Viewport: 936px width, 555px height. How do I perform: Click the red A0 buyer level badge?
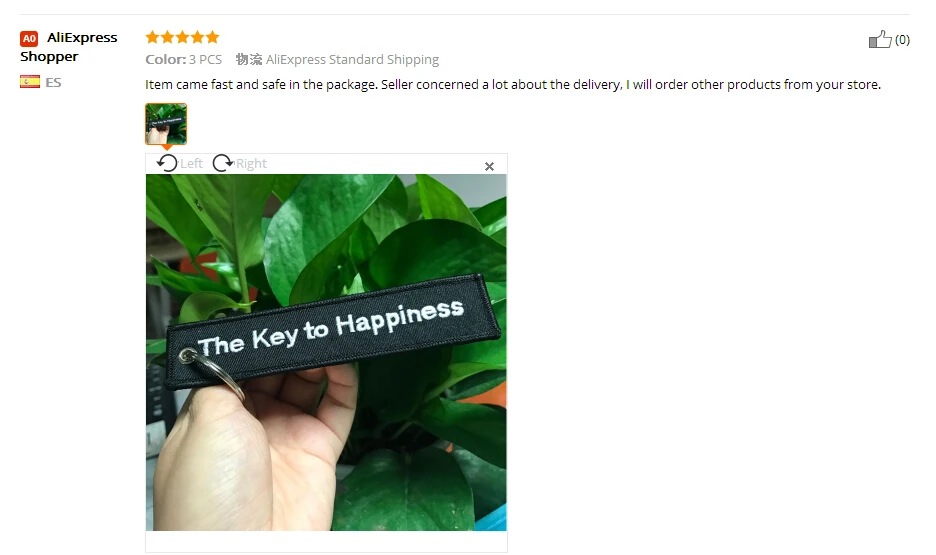[x=29, y=38]
